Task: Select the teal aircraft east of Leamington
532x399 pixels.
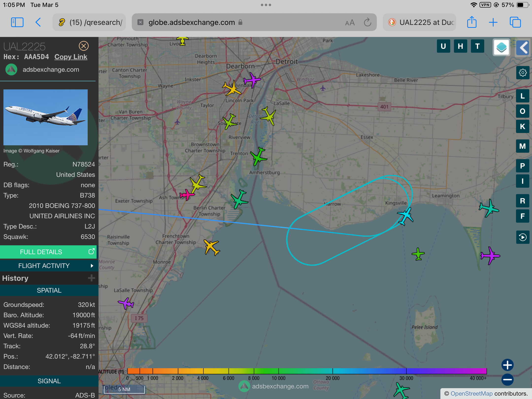Action: (x=489, y=208)
